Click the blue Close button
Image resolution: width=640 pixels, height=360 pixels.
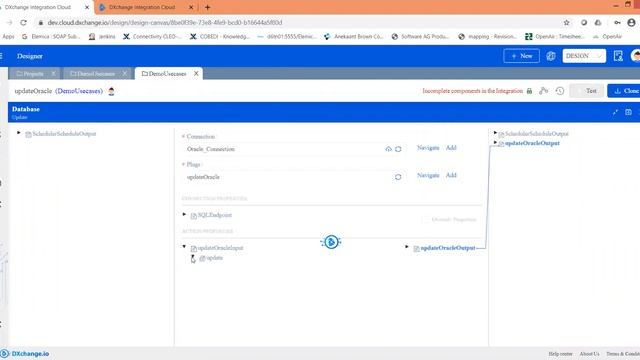coord(624,91)
